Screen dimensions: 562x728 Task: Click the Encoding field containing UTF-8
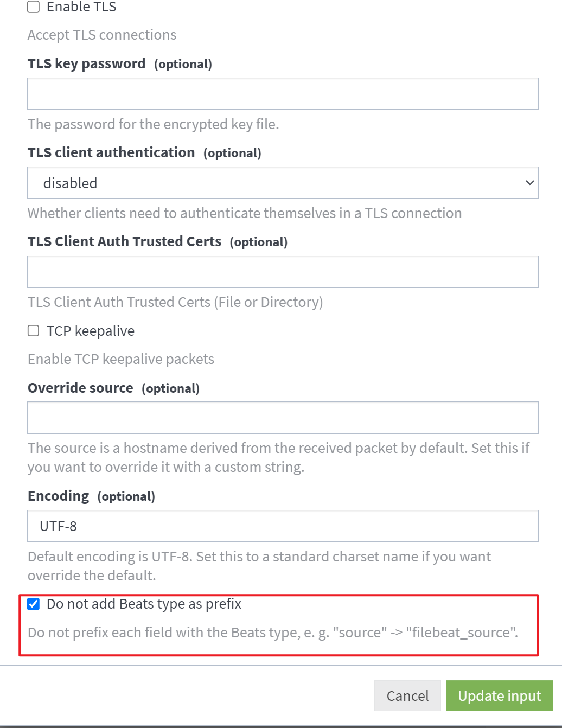pyautogui.click(x=282, y=526)
